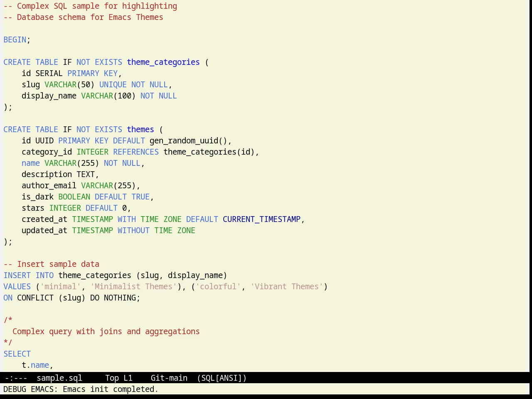This screenshot has width=532, height=399.
Task: Click t.name in the SELECT list
Action: 35,365
